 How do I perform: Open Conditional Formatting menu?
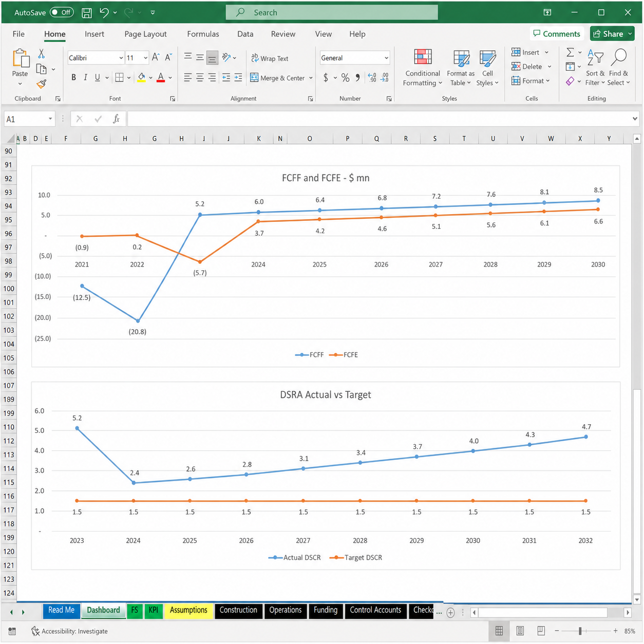coord(422,68)
